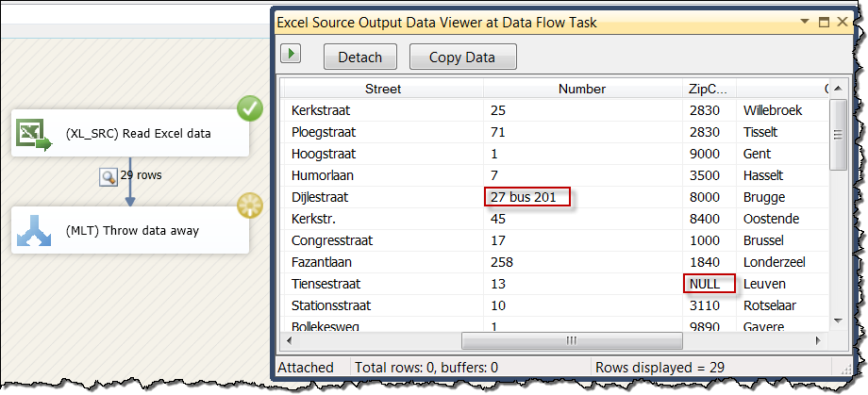Select the Gent city cell
The width and height of the screenshot is (868, 395).
click(x=783, y=154)
